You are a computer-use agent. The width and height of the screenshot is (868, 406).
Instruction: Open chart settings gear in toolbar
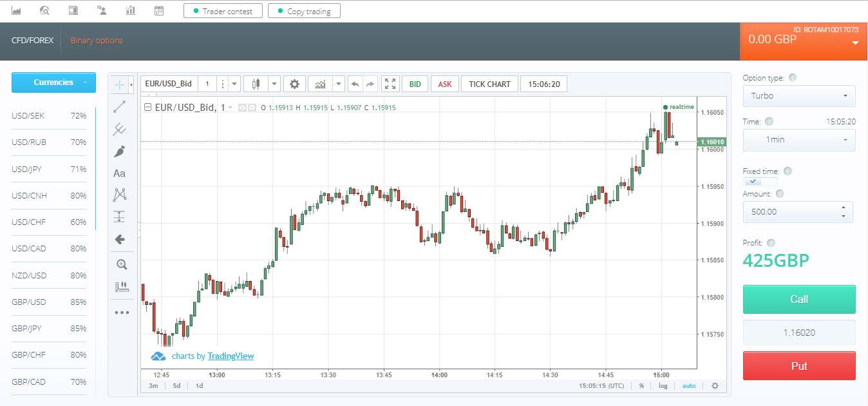[295, 84]
